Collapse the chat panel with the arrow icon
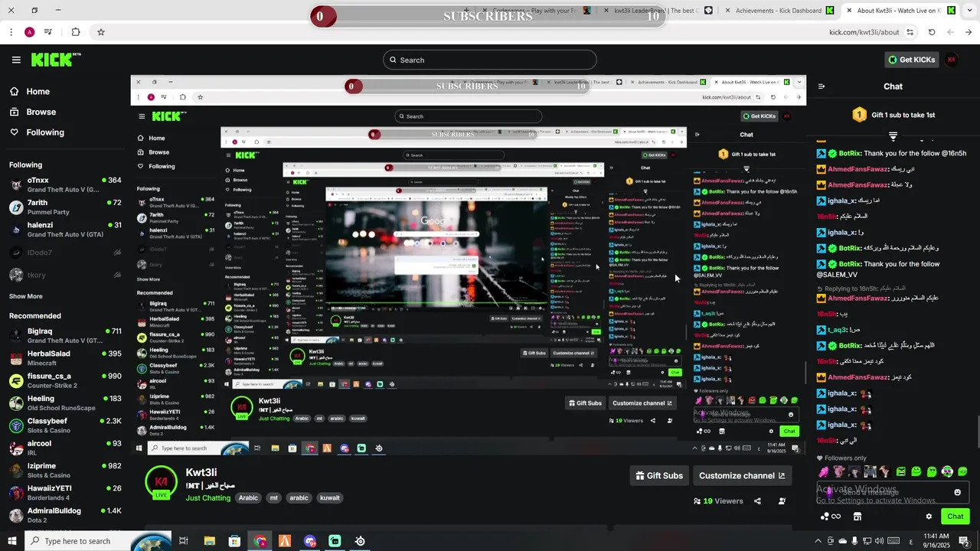Viewport: 980px width, 551px height. pyautogui.click(x=822, y=86)
